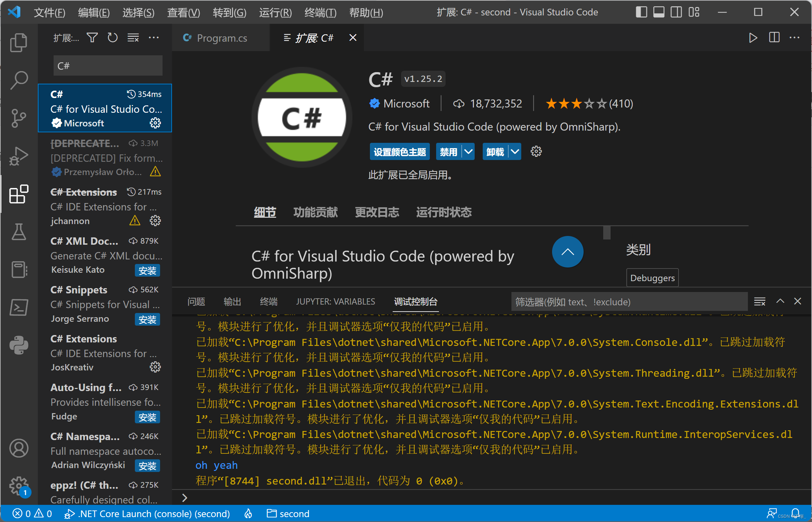The width and height of the screenshot is (812, 522).
Task: Open settings gear for JosKreativ C# Extensions
Action: pos(155,367)
